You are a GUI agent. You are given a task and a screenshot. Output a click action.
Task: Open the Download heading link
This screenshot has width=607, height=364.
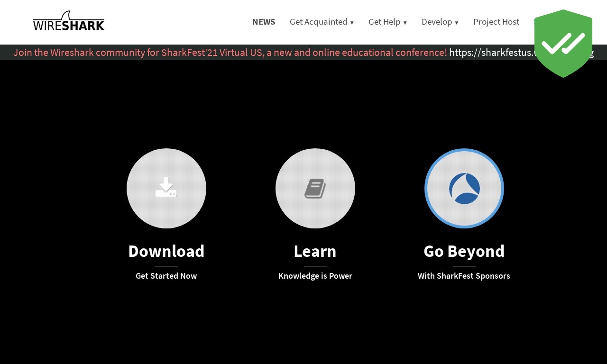[166, 251]
